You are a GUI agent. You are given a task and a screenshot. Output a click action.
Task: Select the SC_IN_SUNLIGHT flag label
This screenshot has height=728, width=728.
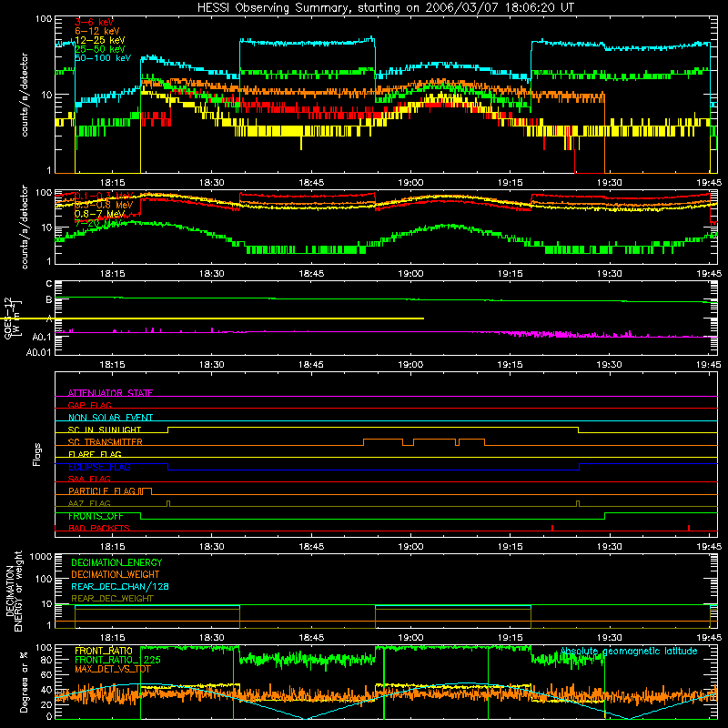pyautogui.click(x=105, y=430)
